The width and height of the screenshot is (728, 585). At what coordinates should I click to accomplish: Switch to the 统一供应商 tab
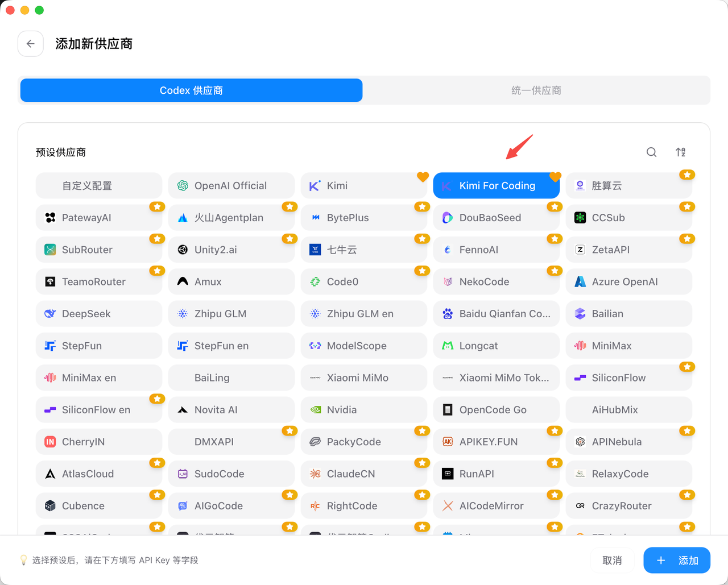(x=536, y=90)
